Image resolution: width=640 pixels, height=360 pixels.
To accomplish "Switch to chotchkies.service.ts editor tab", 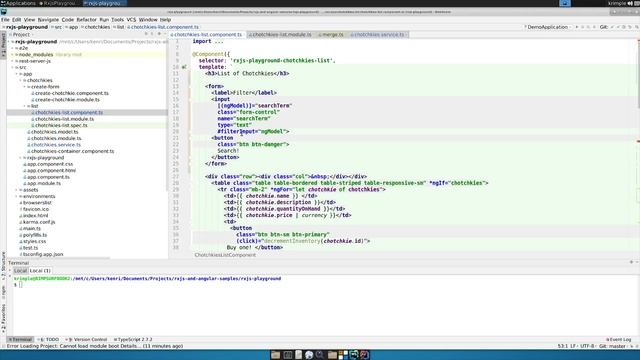I will [x=378, y=35].
